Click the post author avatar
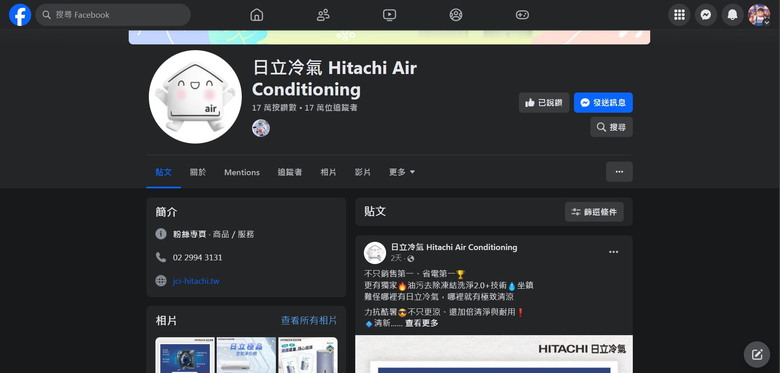780x373 pixels. 375,253
